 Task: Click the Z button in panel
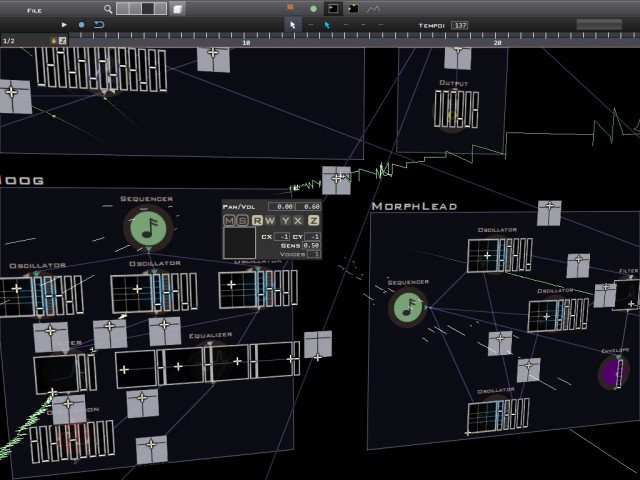coord(313,220)
